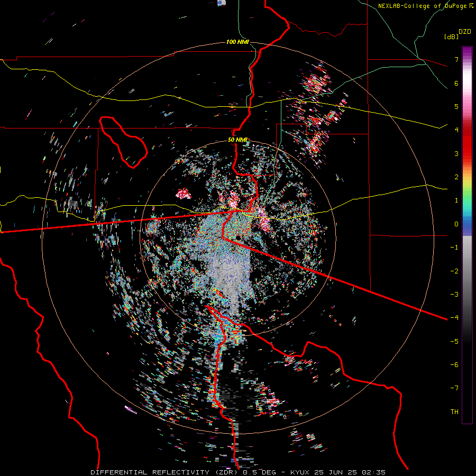The height and width of the screenshot is (476, 476).
Task: Click the -7 value on the color scale
Action: point(454,388)
